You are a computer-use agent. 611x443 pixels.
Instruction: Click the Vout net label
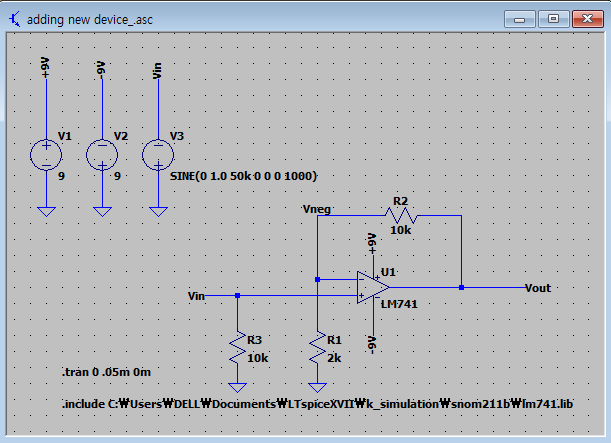538,288
